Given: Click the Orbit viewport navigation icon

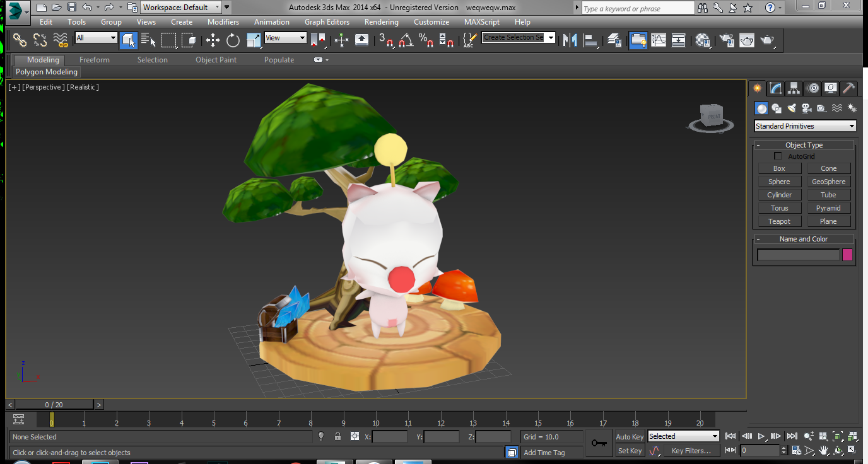Looking at the screenshot, I should click(x=838, y=451).
